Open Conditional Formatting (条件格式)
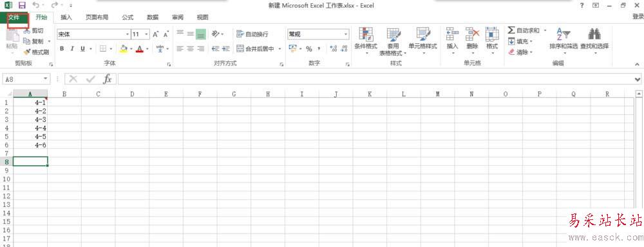644x247 pixels. (366, 41)
